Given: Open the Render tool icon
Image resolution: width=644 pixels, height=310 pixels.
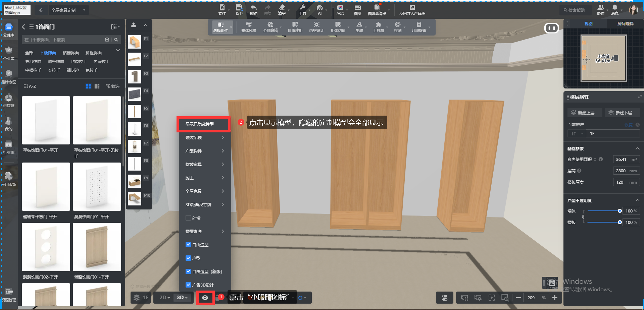Looking at the screenshot, I should 340,8.
